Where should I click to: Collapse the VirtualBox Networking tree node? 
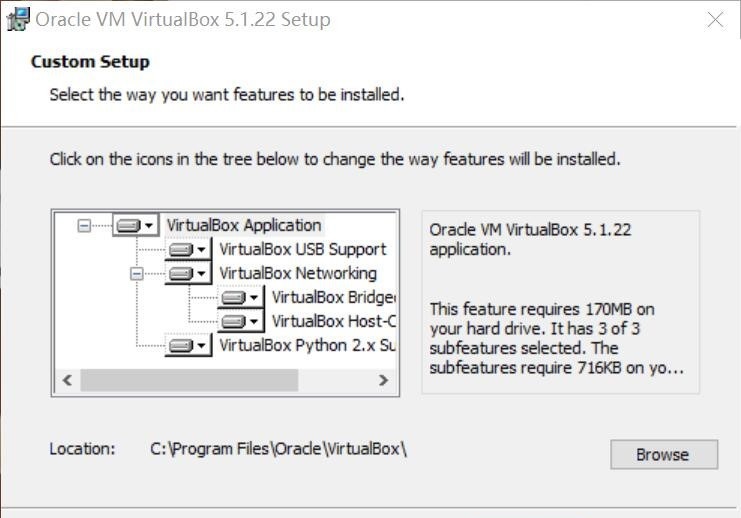point(136,274)
